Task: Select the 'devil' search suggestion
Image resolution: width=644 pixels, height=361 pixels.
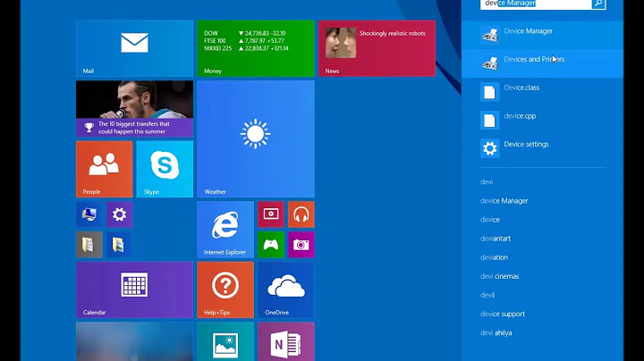Action: point(487,295)
